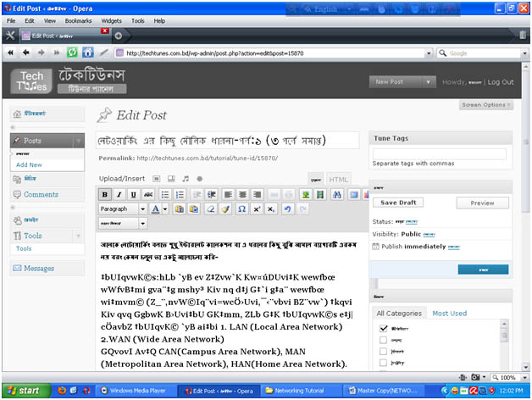Image resolution: width=532 pixels, height=400 pixels.
Task: Check the third category checkbox
Action: pyautogui.click(x=384, y=351)
